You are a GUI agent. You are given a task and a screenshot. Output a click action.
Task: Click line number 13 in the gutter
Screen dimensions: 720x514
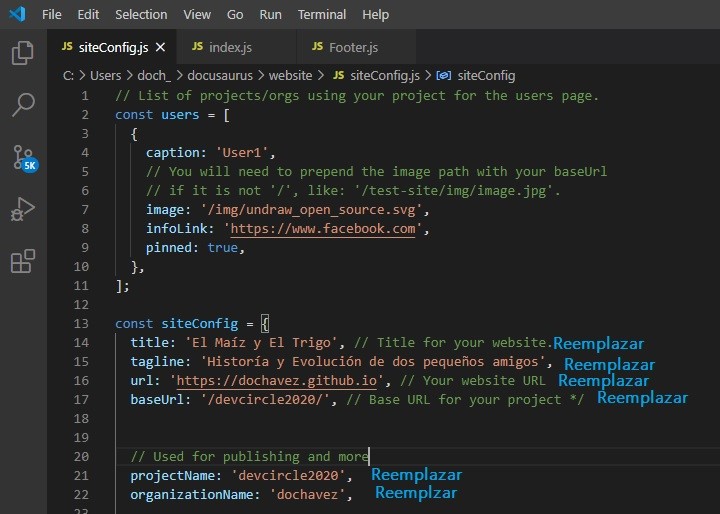coord(81,323)
